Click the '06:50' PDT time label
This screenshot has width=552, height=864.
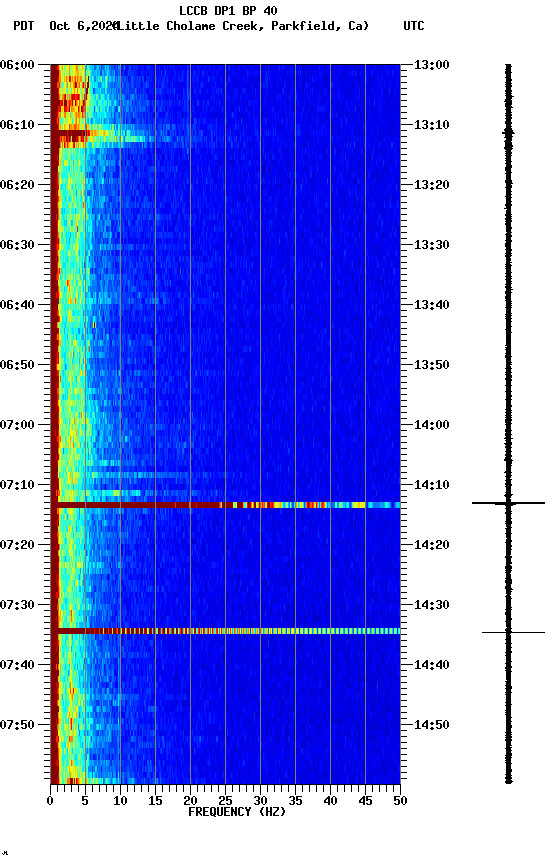click(17, 365)
